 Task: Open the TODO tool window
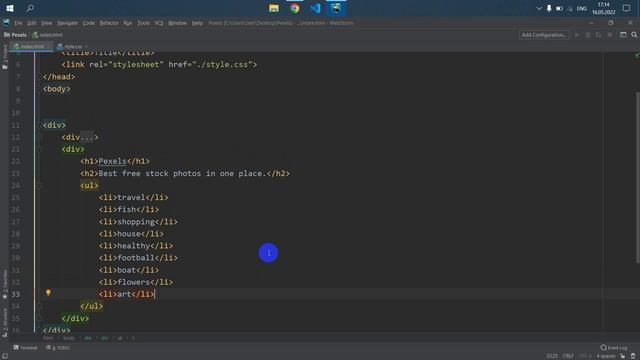(x=58, y=348)
